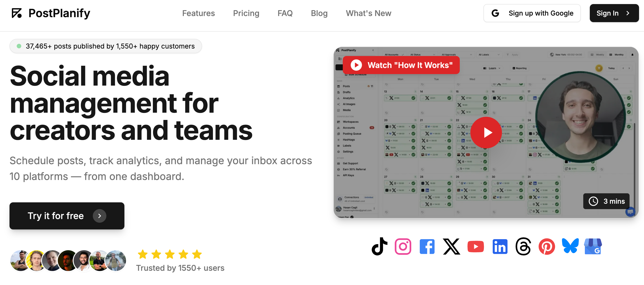Screen dimensions: 644x285
Task: Click the LinkedIn platform icon
Action: coord(500,247)
